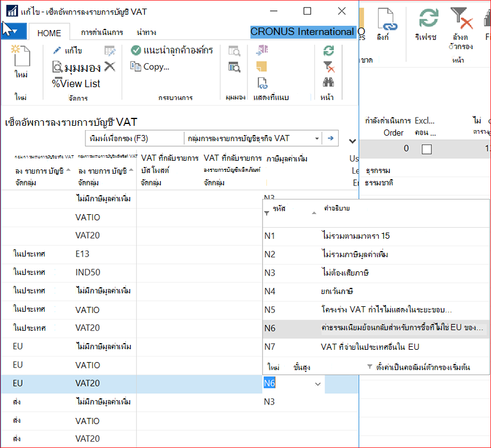Click the CRONUS International company label
Image resolution: width=491 pixels, height=448 pixels.
303,32
